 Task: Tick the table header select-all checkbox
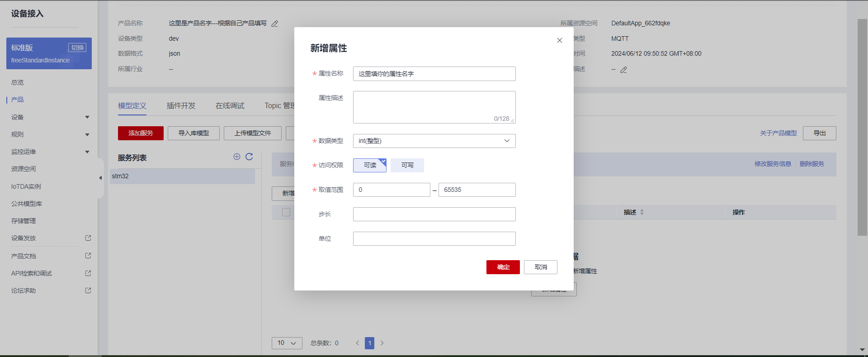click(x=286, y=212)
